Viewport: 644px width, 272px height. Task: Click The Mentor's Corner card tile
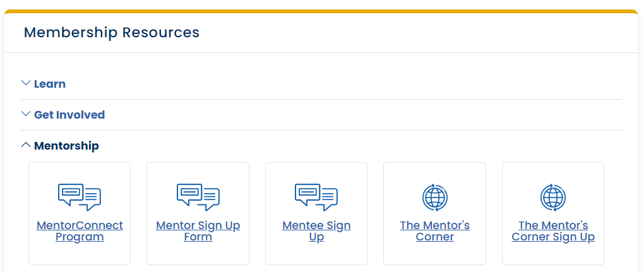click(434, 213)
